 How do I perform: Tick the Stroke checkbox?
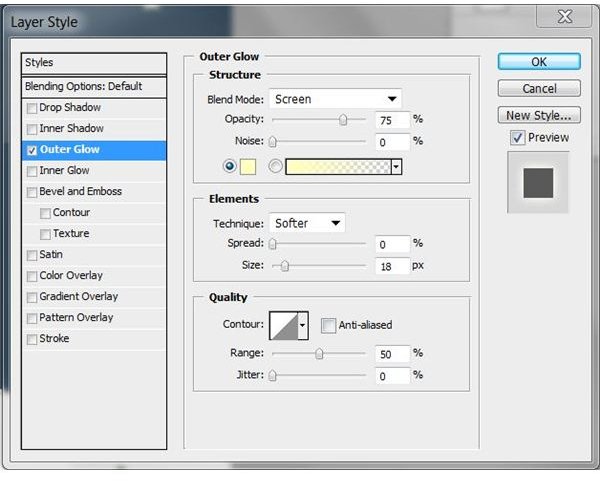tap(32, 339)
